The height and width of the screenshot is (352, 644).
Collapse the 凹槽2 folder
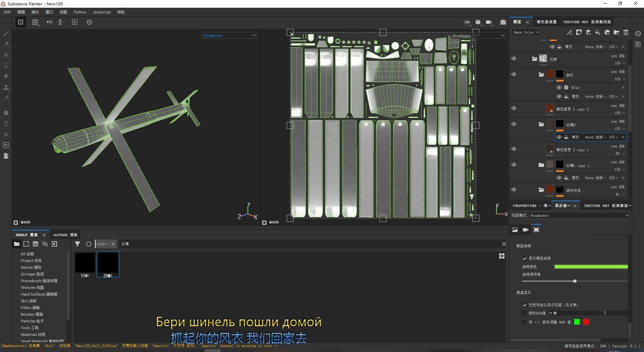tap(541, 124)
